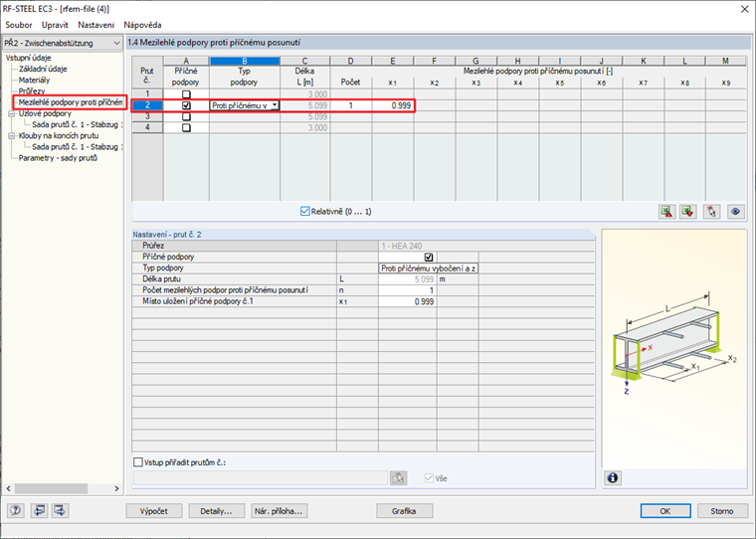Viewport: 756px width, 539px height.
Task: Activate the pick-member-graphically cursor icon above the table
Action: pyautogui.click(x=711, y=212)
